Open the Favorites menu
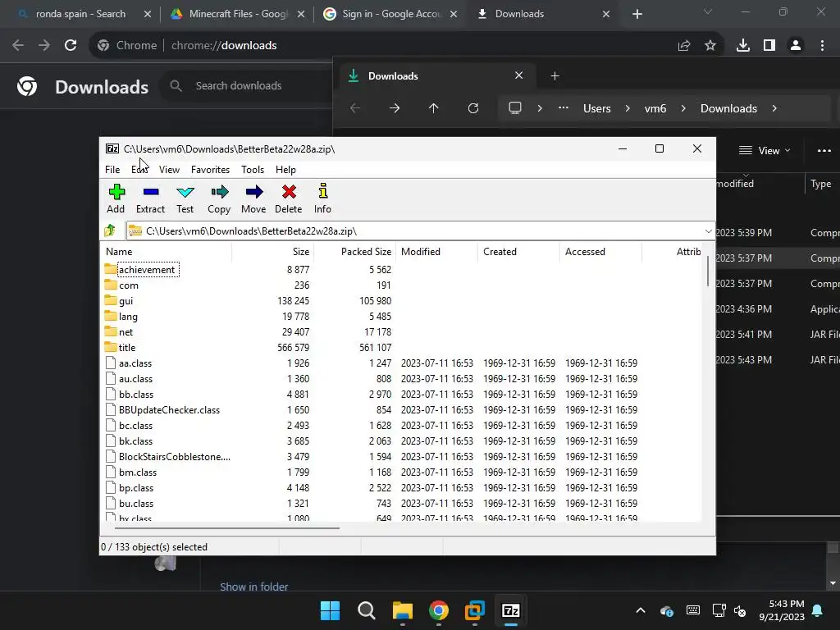The width and height of the screenshot is (840, 630). (x=210, y=169)
